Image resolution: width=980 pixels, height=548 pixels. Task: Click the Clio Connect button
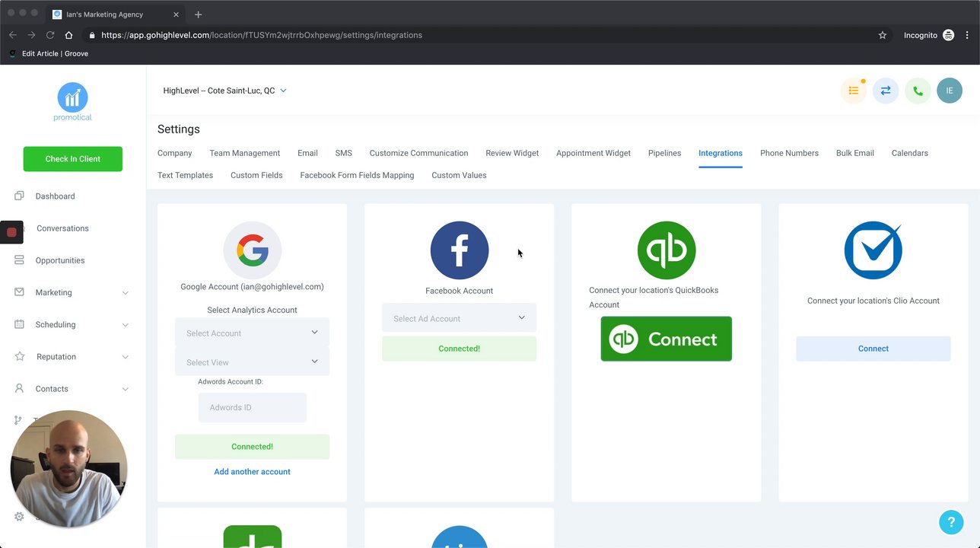[873, 349]
